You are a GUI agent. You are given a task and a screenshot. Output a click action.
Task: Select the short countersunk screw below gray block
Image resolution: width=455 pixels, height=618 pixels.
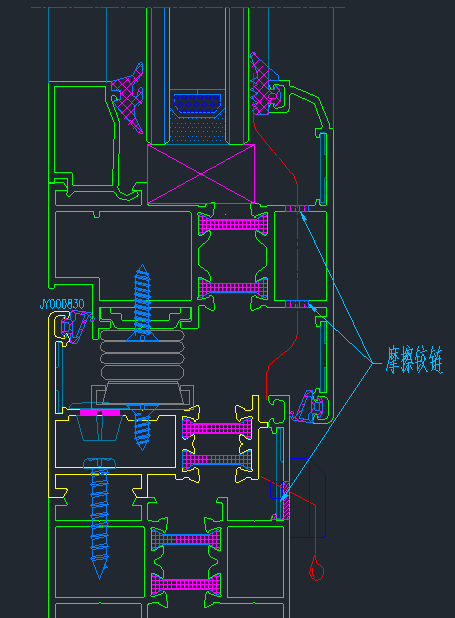point(142,427)
